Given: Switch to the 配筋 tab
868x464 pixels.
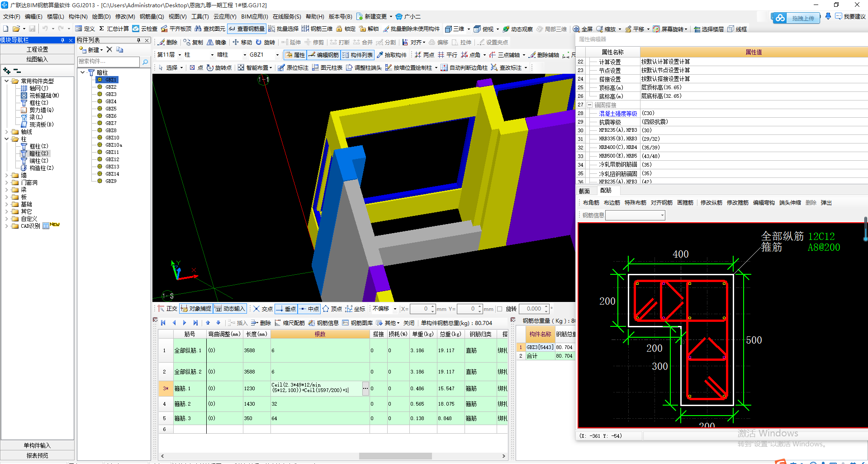Looking at the screenshot, I should click(x=606, y=190).
